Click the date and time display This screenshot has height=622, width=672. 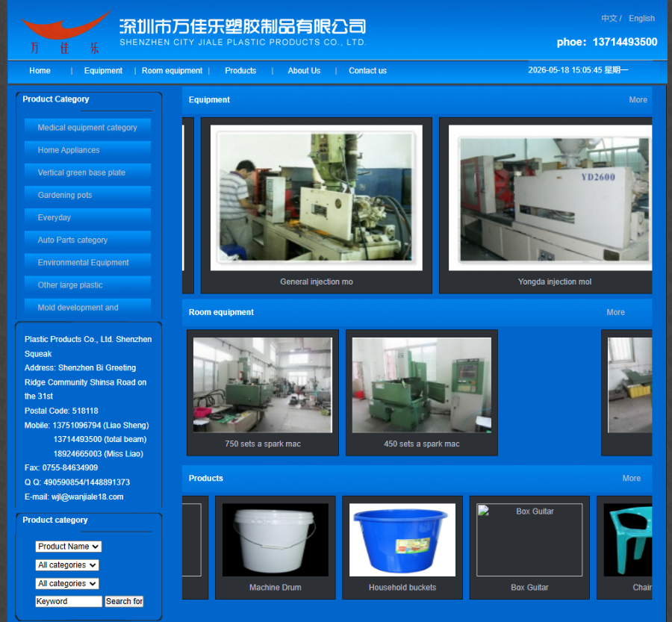578,70
